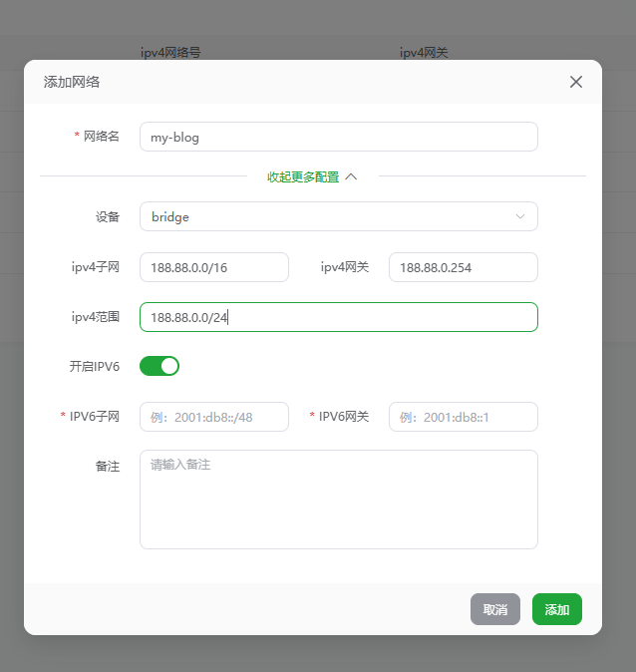Click the 设备 label text
This screenshot has height=672, width=636.
[108, 216]
